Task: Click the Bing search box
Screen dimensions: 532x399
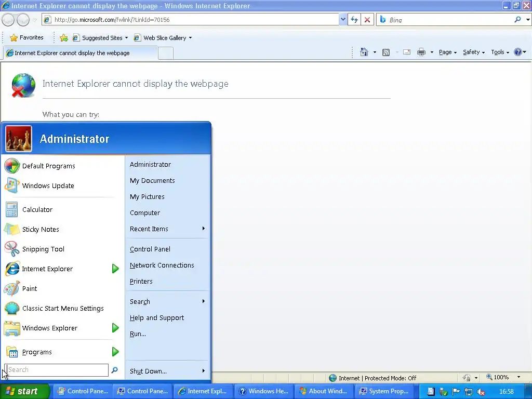Action: coord(445,20)
